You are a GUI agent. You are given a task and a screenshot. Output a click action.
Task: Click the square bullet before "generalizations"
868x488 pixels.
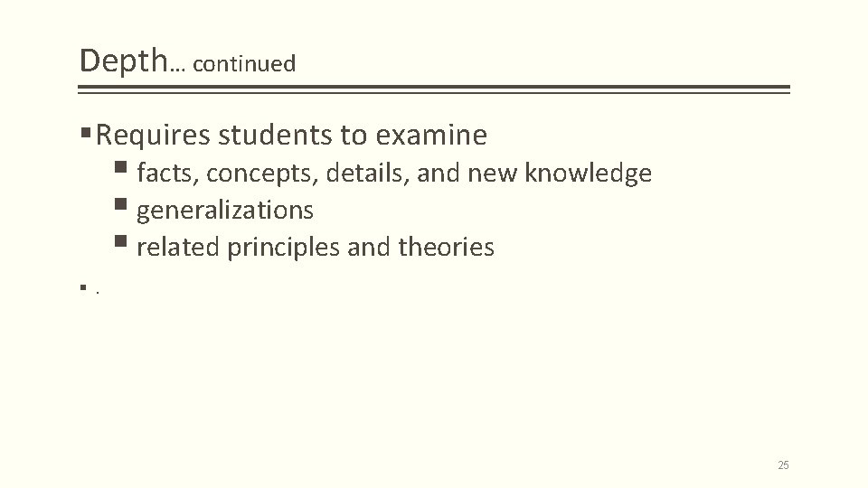point(120,204)
